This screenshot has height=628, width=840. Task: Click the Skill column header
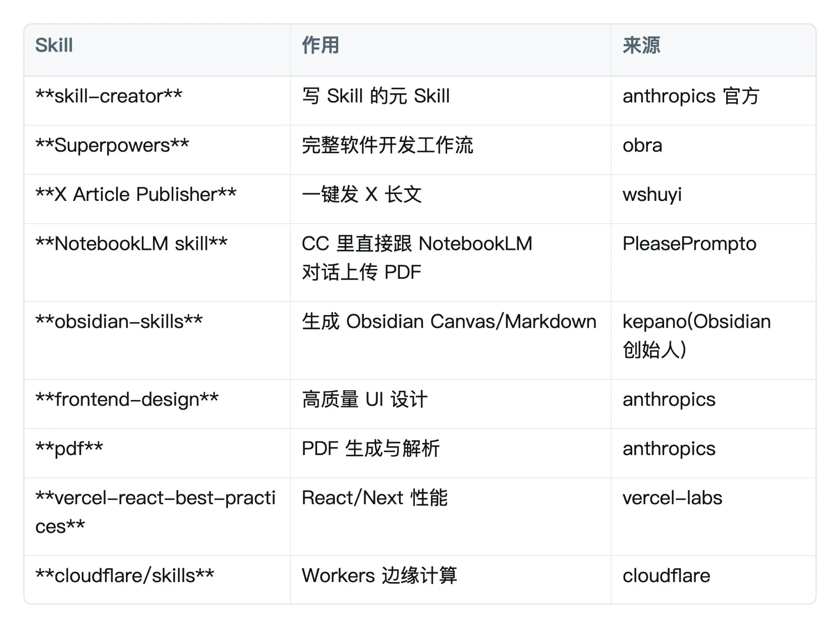(x=54, y=45)
